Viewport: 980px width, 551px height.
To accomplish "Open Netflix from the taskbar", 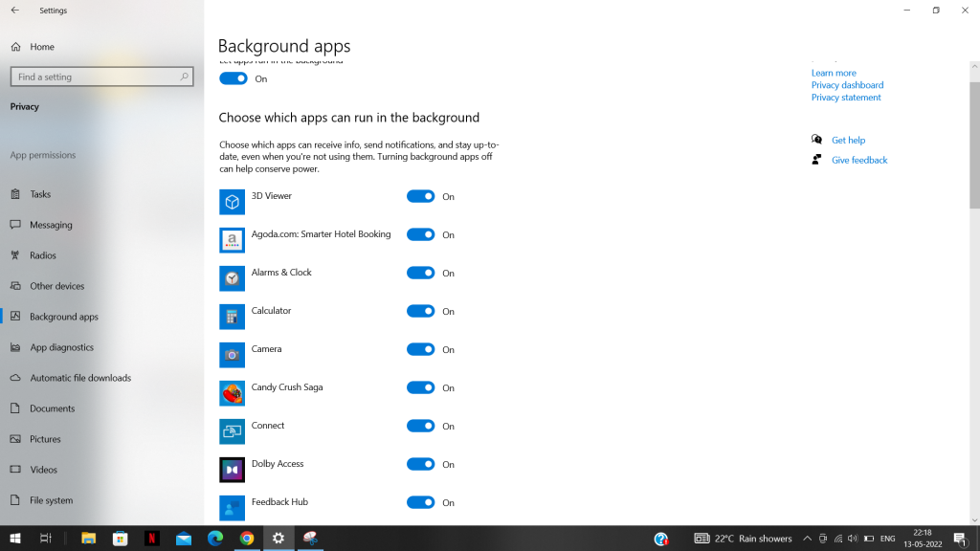I will click(x=151, y=539).
